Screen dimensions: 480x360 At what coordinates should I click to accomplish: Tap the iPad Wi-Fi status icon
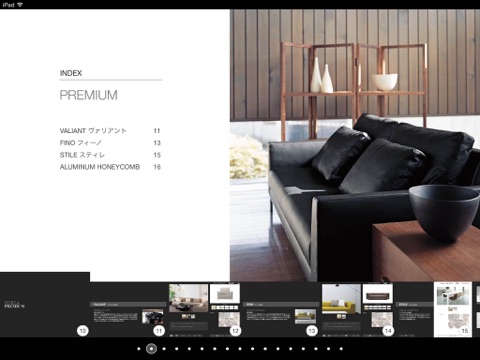[20, 5]
